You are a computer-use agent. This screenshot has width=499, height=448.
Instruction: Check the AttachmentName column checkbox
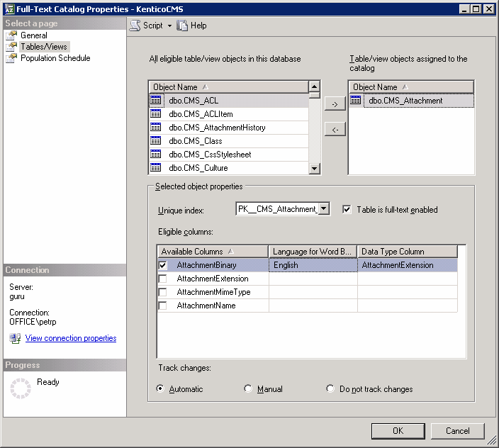[x=162, y=306]
